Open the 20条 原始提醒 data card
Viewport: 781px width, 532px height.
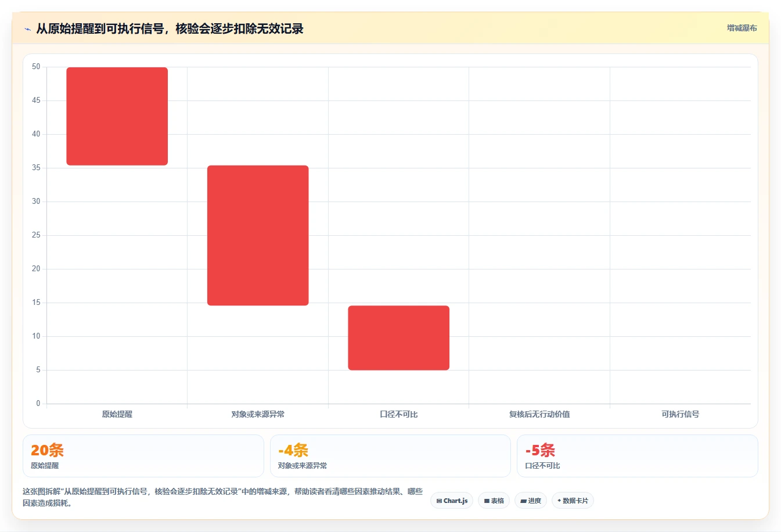click(x=143, y=456)
